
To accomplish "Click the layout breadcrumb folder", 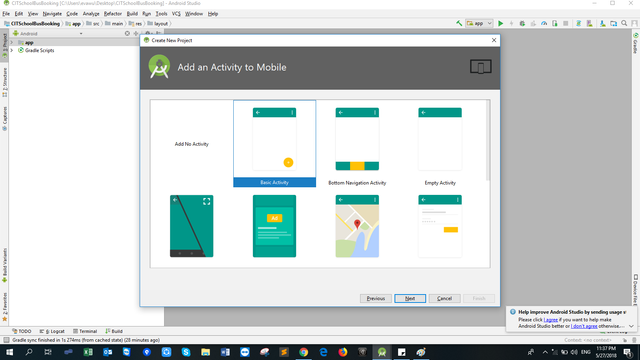I will 158,24.
